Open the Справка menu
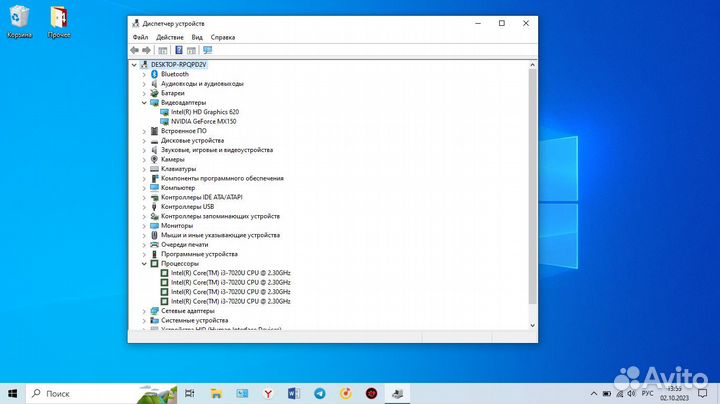 223,37
